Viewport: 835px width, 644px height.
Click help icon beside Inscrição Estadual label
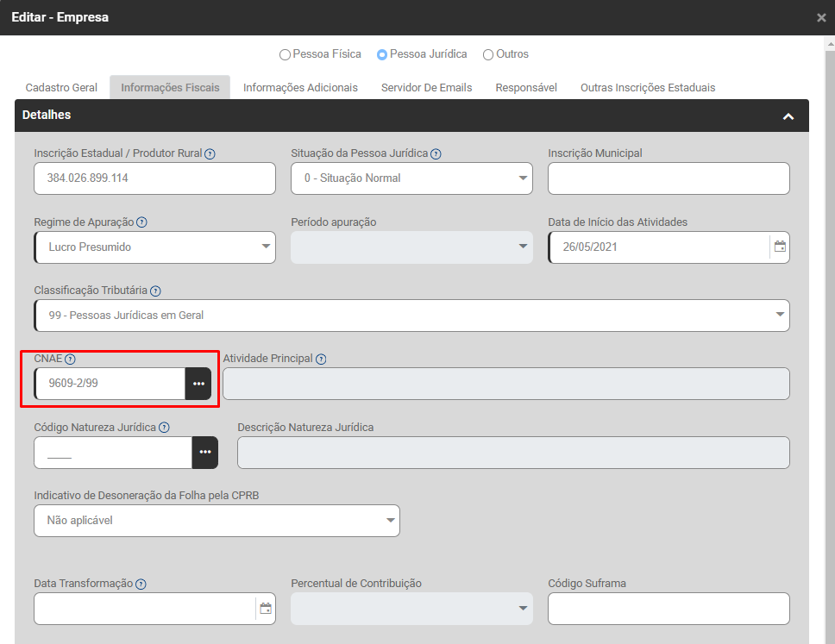click(210, 153)
